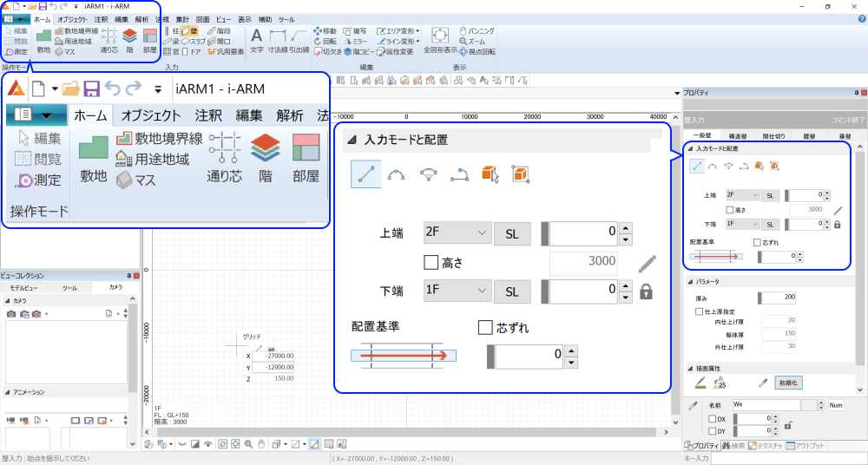Click the 通り芯 grid line tool
The height and width of the screenshot is (465, 868).
point(109,41)
